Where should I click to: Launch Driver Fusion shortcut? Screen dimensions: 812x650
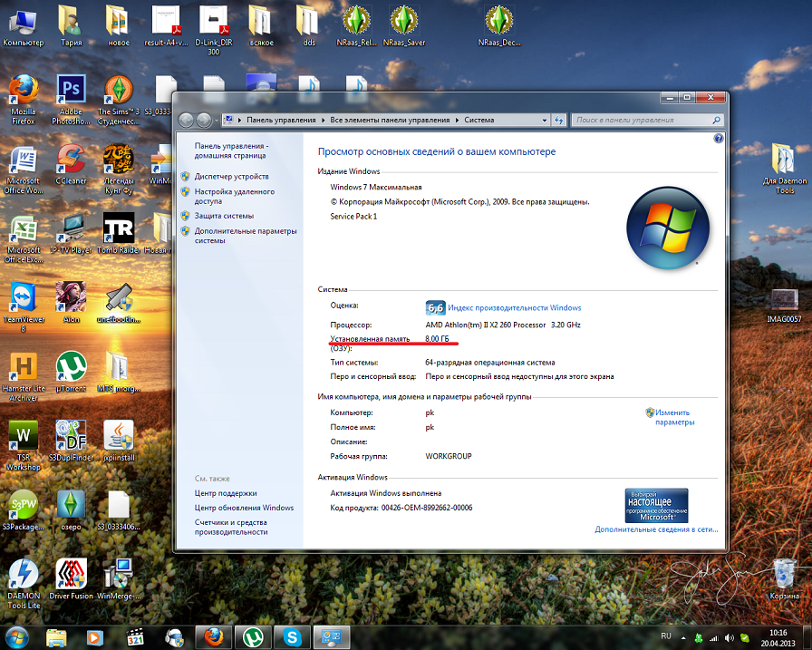(71, 579)
